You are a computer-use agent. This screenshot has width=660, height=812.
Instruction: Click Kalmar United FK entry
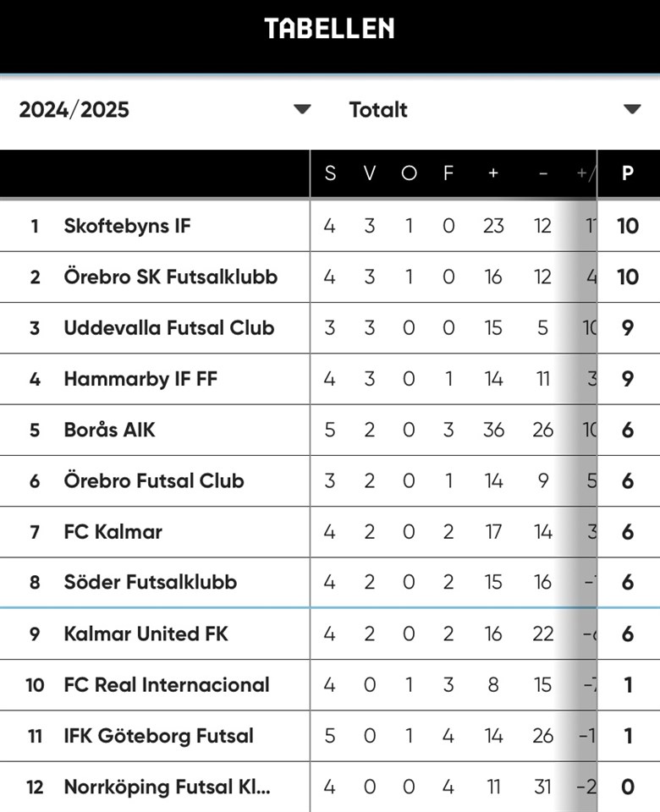tap(146, 634)
